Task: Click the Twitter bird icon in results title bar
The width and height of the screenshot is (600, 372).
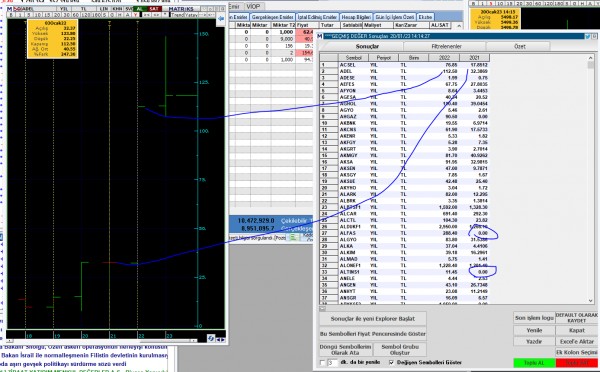Action: (587, 36)
